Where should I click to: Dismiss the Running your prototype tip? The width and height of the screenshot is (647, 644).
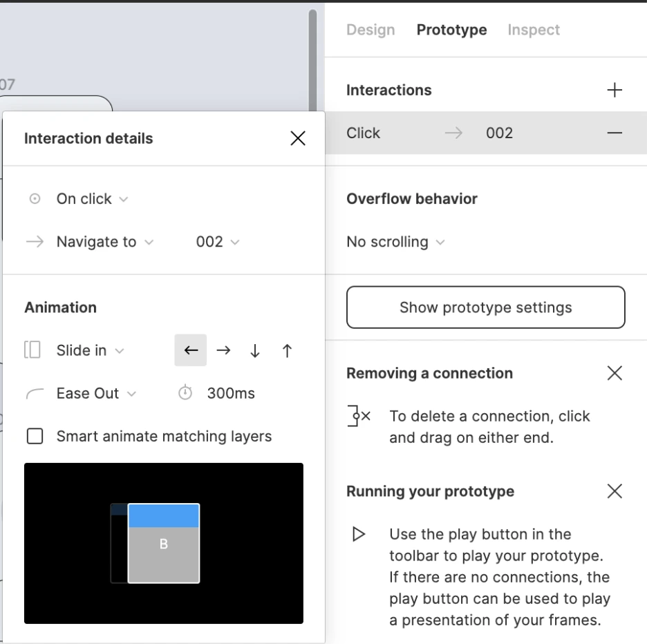click(x=615, y=491)
